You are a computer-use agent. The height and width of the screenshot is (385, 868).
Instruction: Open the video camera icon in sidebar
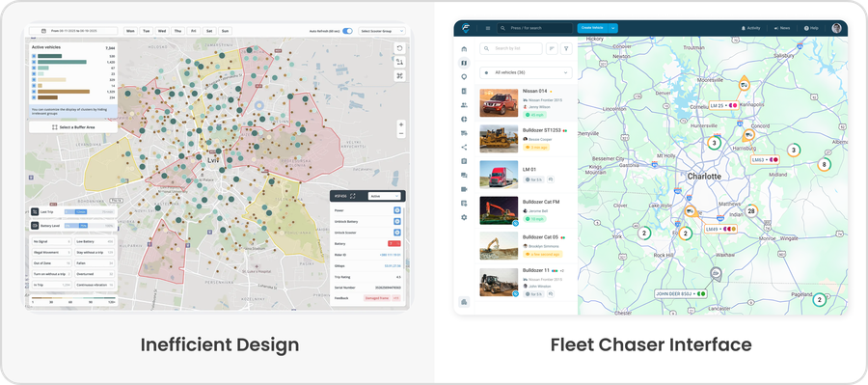pos(464,189)
